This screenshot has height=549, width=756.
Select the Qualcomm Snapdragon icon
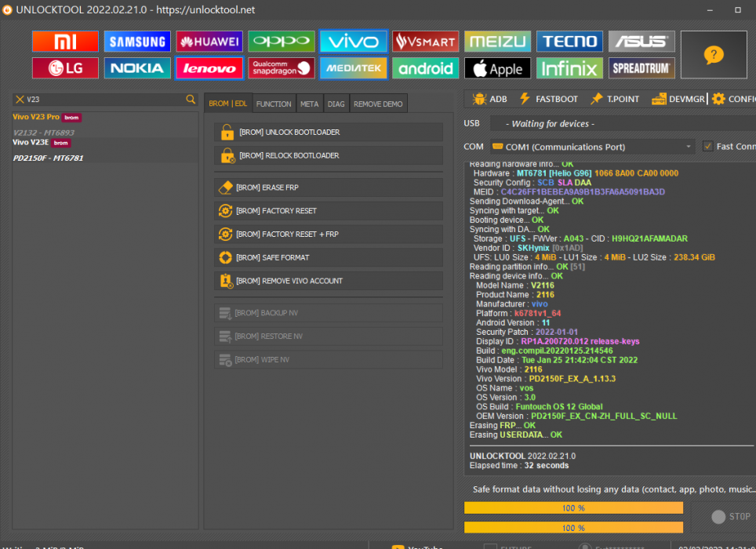pyautogui.click(x=282, y=68)
